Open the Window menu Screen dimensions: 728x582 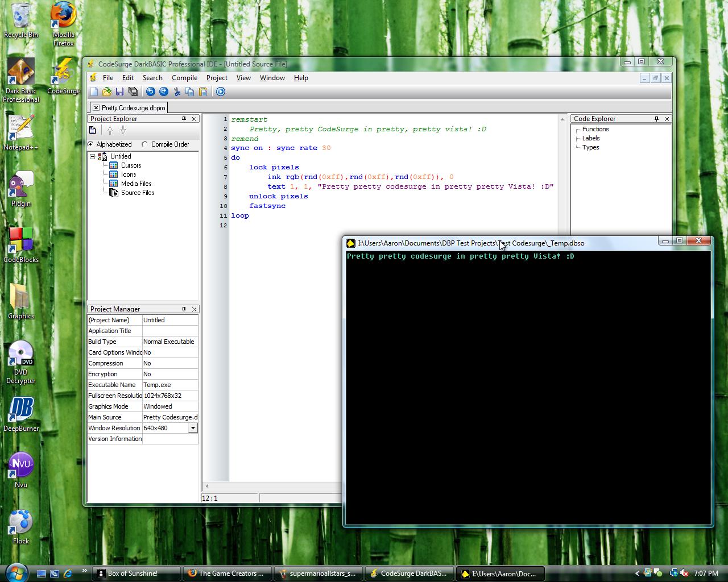tap(272, 78)
